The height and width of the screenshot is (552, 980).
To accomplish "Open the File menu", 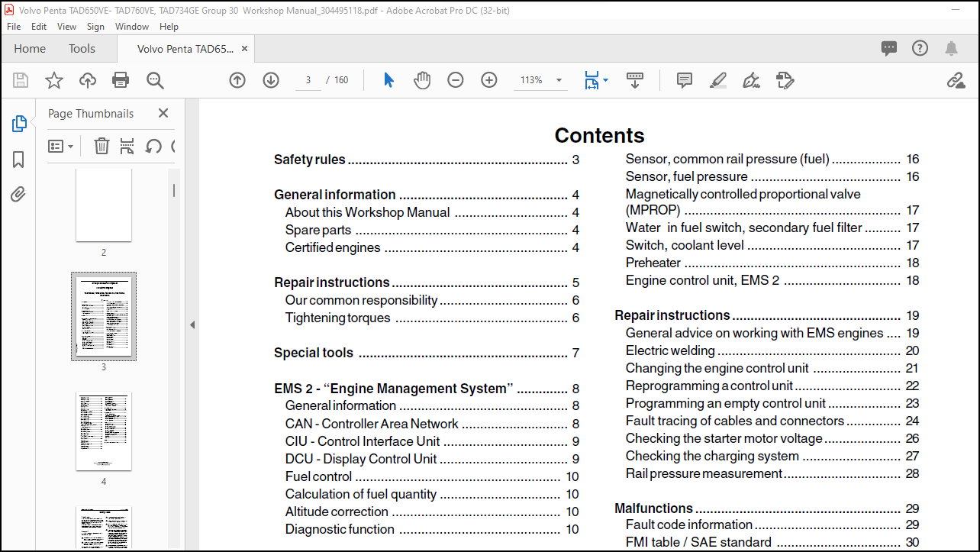I will [x=14, y=26].
